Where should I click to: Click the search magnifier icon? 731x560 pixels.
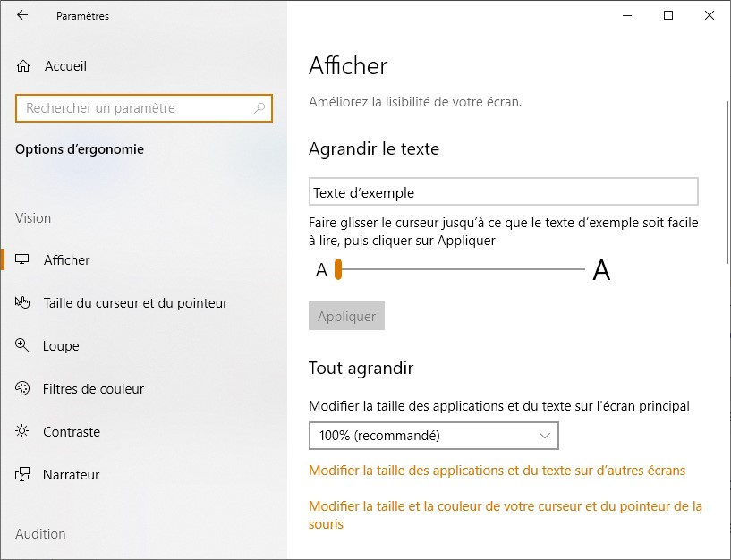point(259,108)
